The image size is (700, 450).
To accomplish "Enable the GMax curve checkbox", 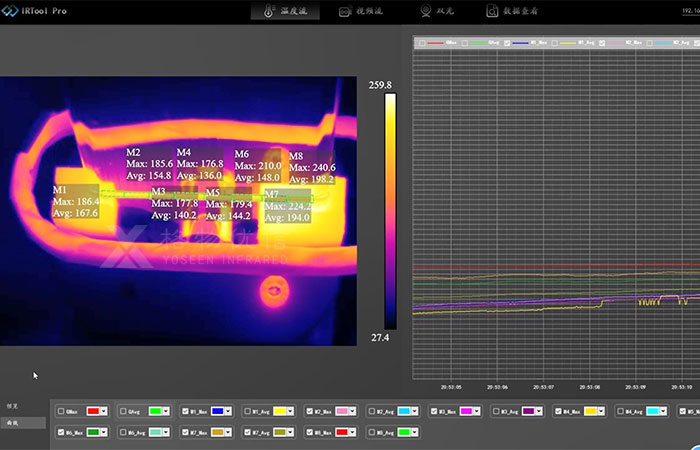I will pos(62,411).
